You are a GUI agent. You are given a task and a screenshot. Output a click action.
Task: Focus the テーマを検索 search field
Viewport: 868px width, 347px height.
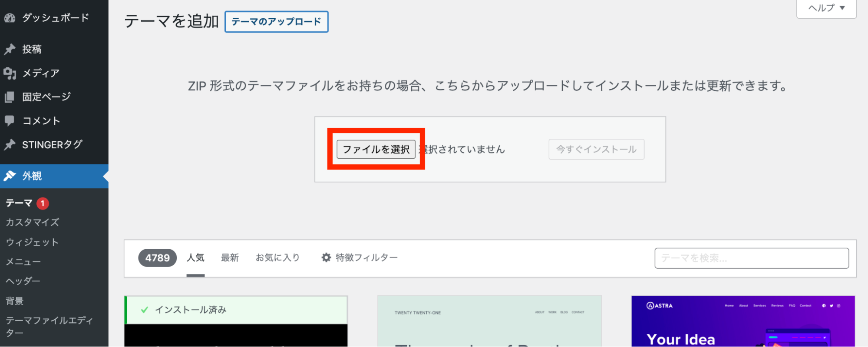[752, 258]
